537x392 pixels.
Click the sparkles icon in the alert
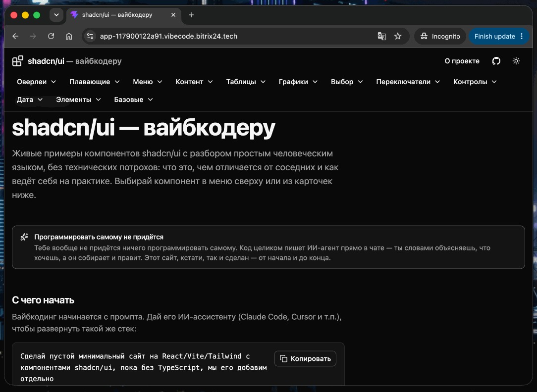click(24, 237)
